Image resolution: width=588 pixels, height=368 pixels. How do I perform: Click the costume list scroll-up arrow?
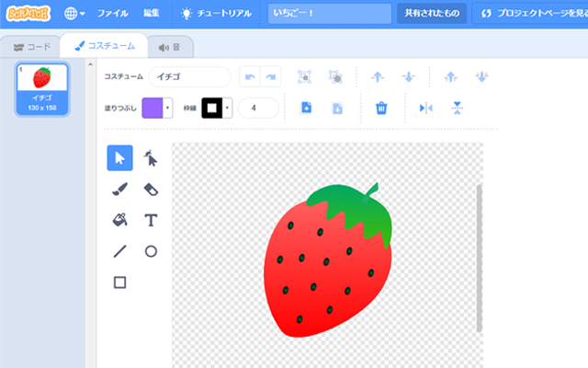(x=90, y=64)
